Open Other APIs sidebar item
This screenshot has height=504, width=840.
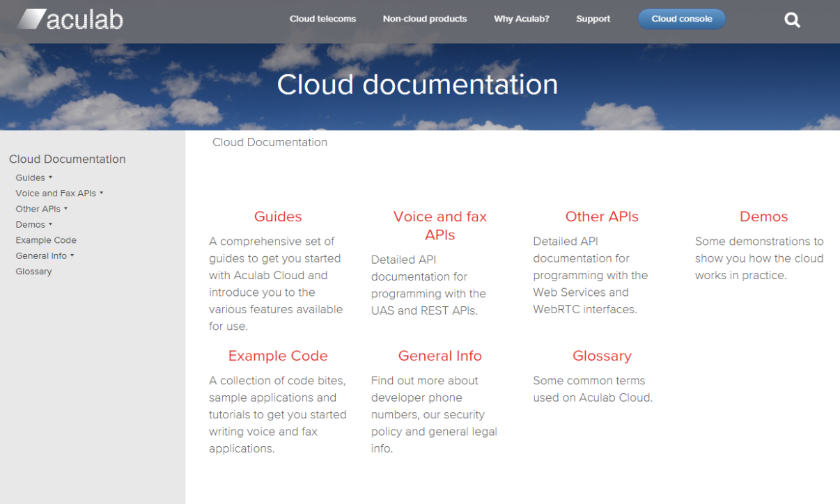click(x=38, y=209)
